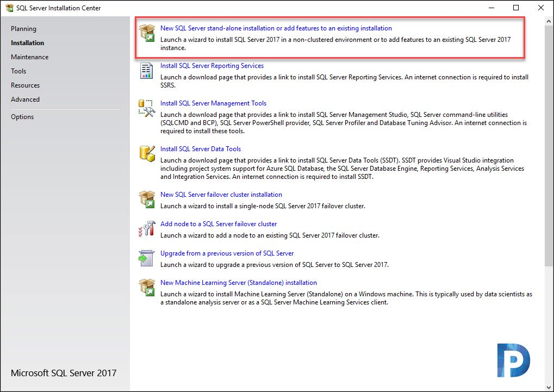Click the stand-alone installation box icon
Viewport: 554px width, 392px height.
pos(147,33)
